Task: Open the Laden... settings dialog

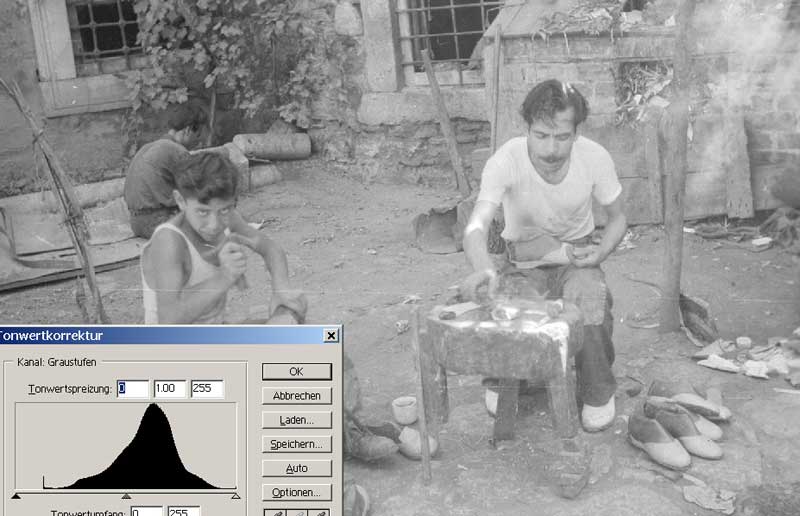Action: click(296, 420)
